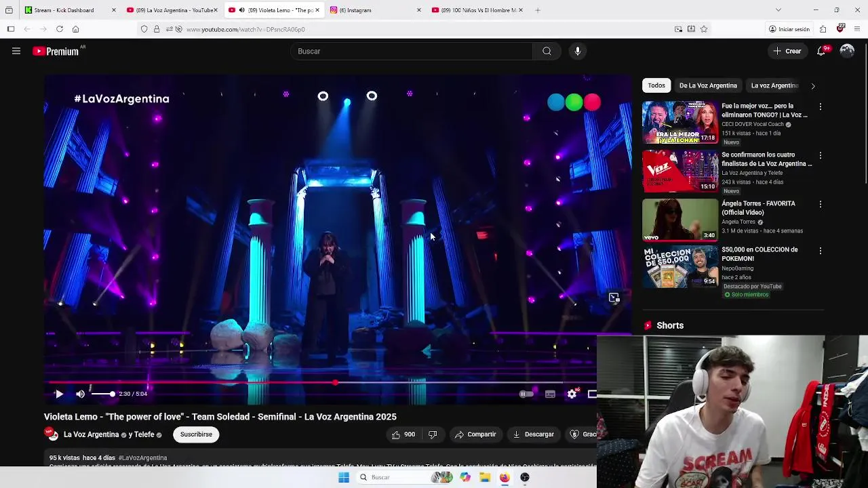This screenshot has width=868, height=488.
Task: Download video with Descargar
Action: (534, 434)
